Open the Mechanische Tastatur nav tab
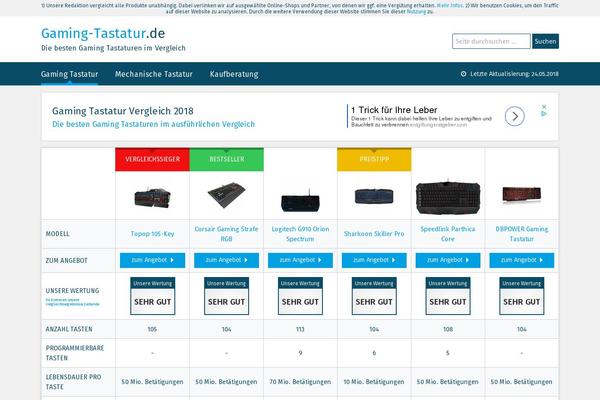The height and width of the screenshot is (400, 600). (154, 74)
